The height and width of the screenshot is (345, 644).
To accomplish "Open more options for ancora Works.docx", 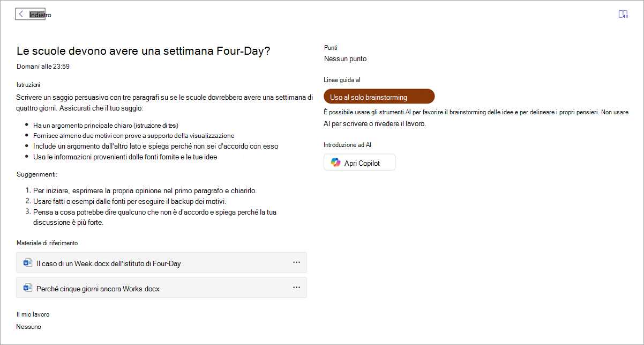I will click(296, 288).
